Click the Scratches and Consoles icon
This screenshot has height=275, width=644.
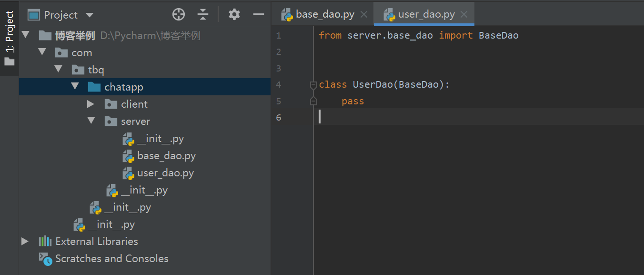[45, 258]
